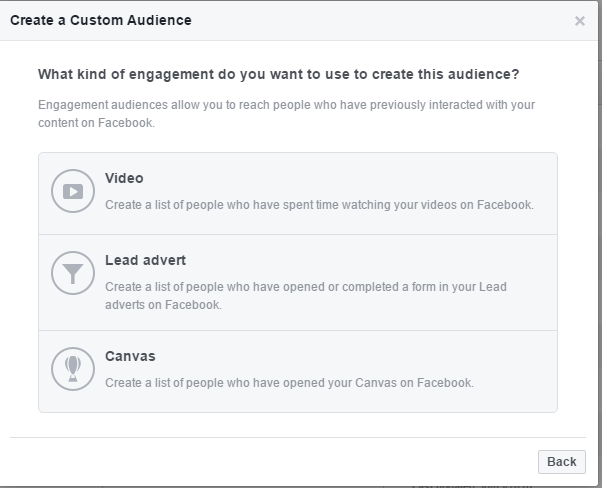The image size is (602, 488).
Task: Close the Create a Custom Audience dialog
Action: [x=580, y=21]
